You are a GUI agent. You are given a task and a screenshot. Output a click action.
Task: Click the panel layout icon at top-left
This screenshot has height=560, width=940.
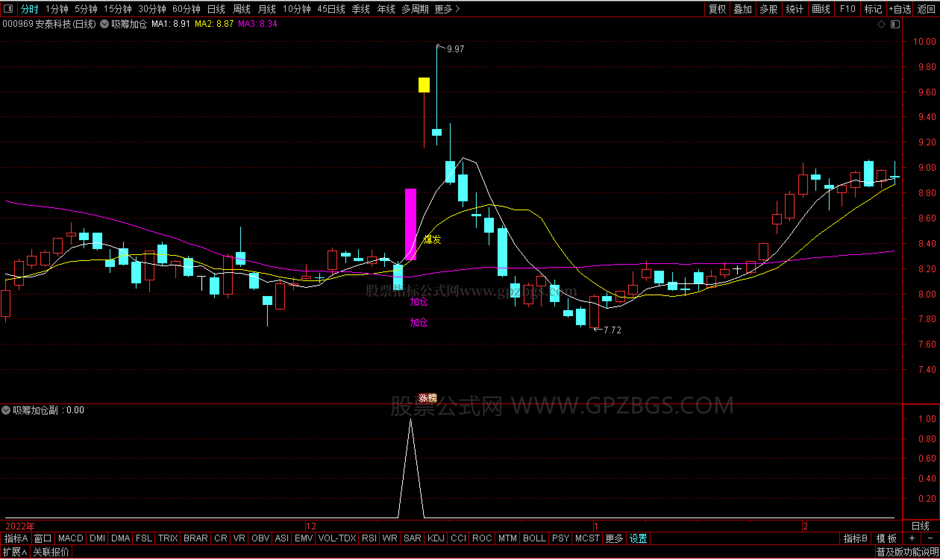coord(8,8)
